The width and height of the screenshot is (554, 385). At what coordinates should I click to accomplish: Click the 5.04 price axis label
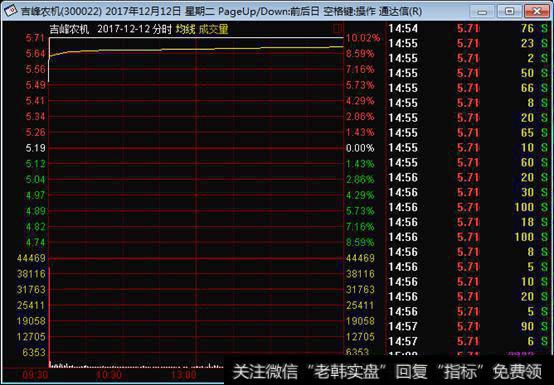click(35, 179)
